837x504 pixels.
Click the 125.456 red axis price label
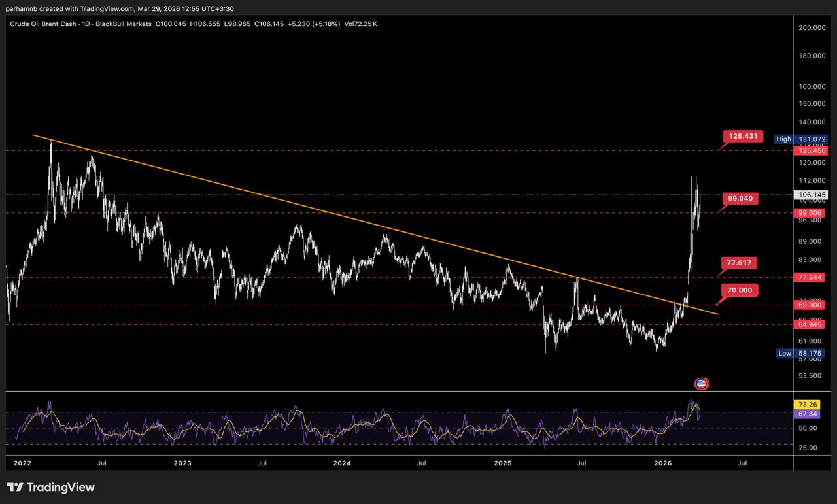pos(811,150)
